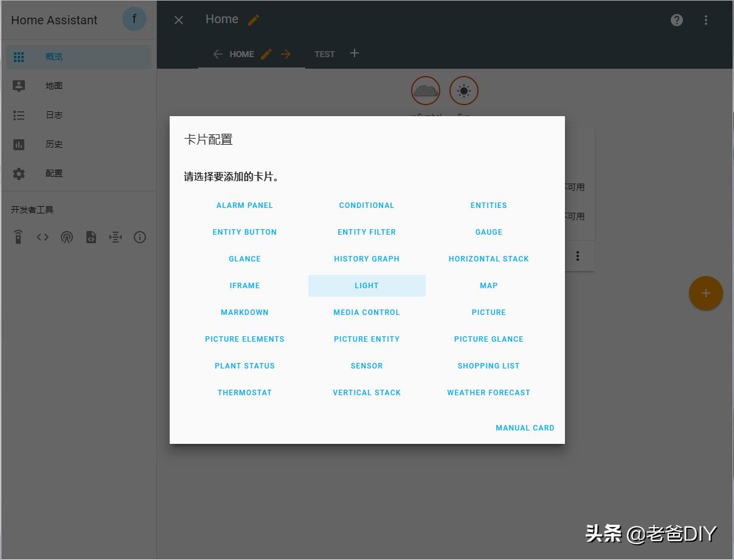Image resolution: width=734 pixels, height=560 pixels.
Task: Click the pencil icon beside Home title
Action: point(254,20)
